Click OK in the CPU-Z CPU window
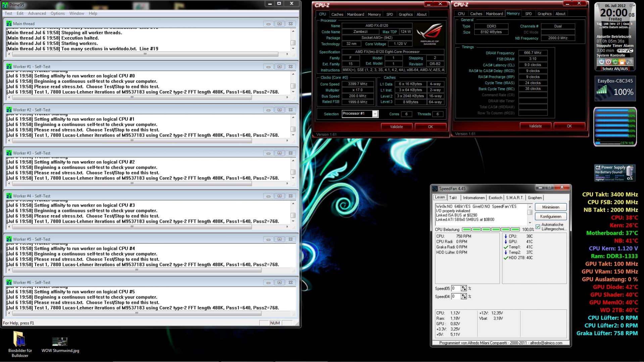This screenshot has height=362, width=644. coord(430,127)
